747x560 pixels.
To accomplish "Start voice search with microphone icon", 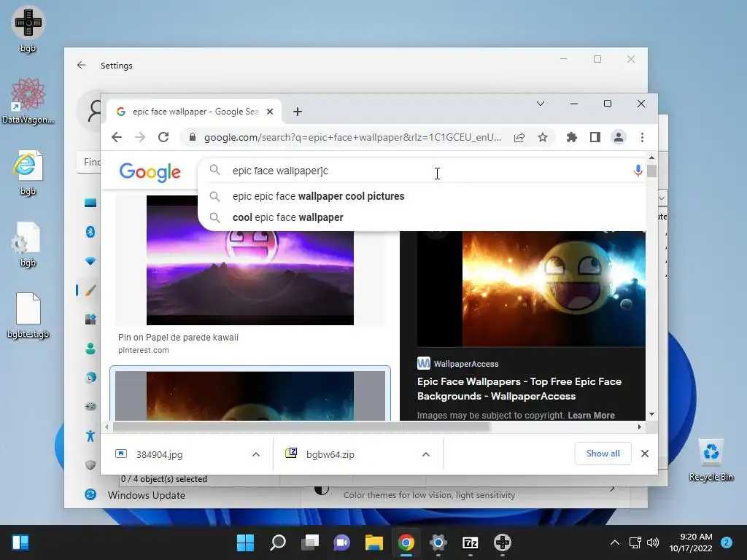I will coord(638,171).
